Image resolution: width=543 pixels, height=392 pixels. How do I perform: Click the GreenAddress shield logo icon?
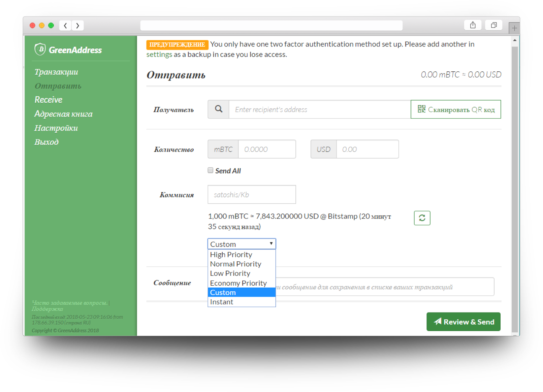pos(40,49)
